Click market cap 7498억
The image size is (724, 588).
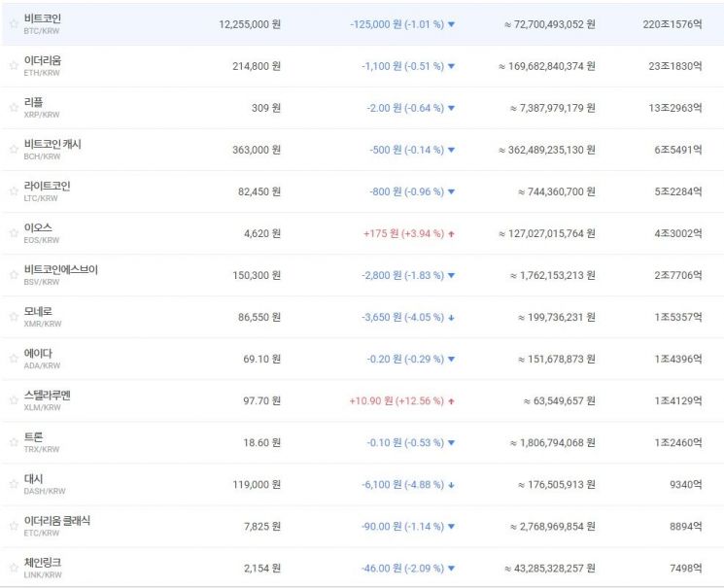tap(686, 569)
